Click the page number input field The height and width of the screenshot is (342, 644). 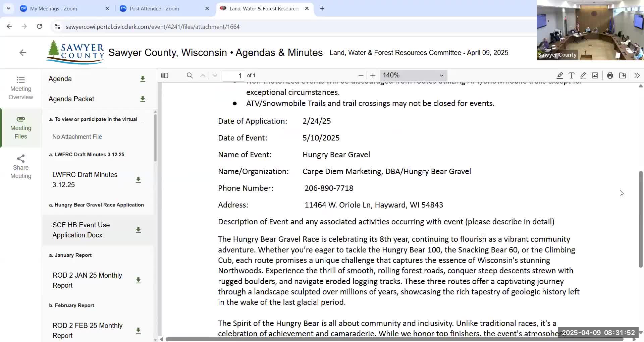coord(233,75)
